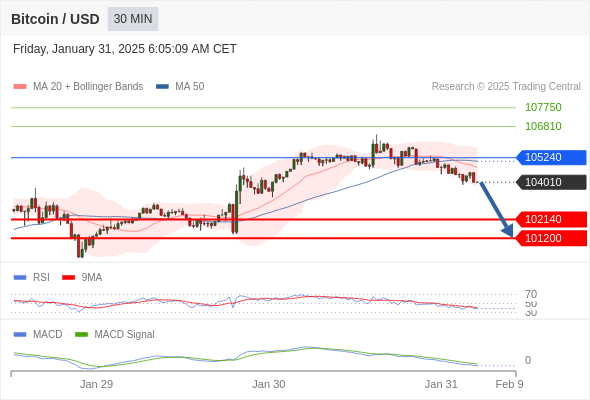This screenshot has width=590, height=400.
Task: Click the Bitcoin / USD title
Action: 55,19
